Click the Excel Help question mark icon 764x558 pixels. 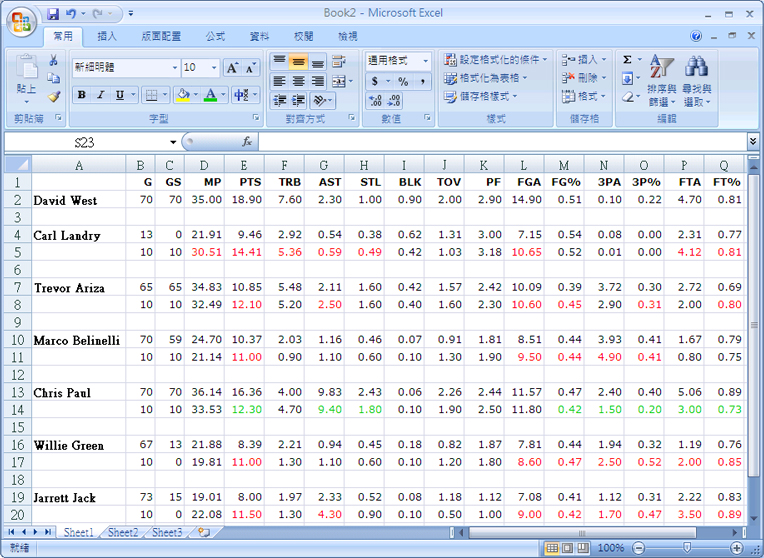[696, 36]
